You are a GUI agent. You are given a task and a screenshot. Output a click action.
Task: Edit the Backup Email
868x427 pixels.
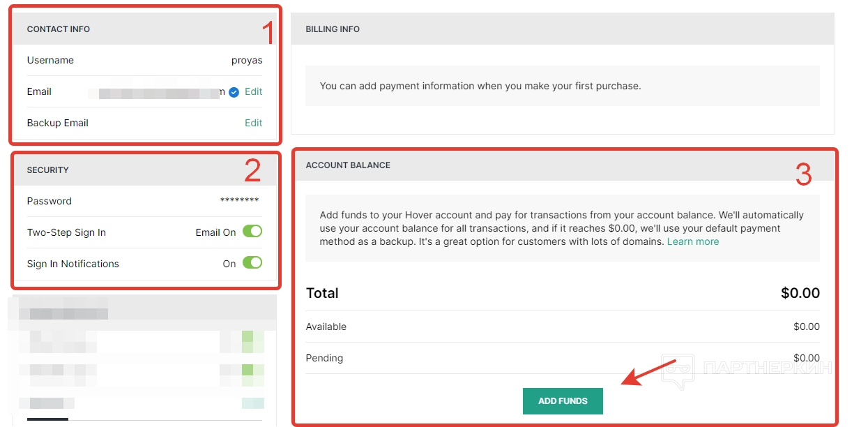254,123
